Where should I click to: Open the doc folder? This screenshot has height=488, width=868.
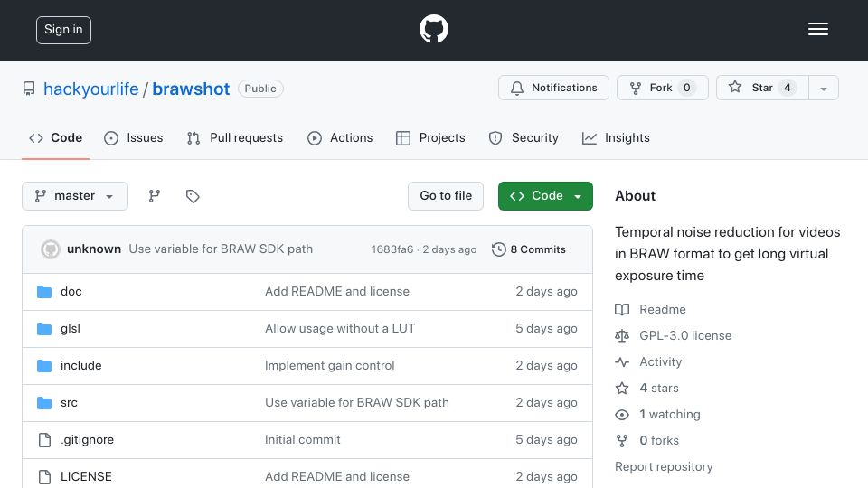(x=71, y=292)
